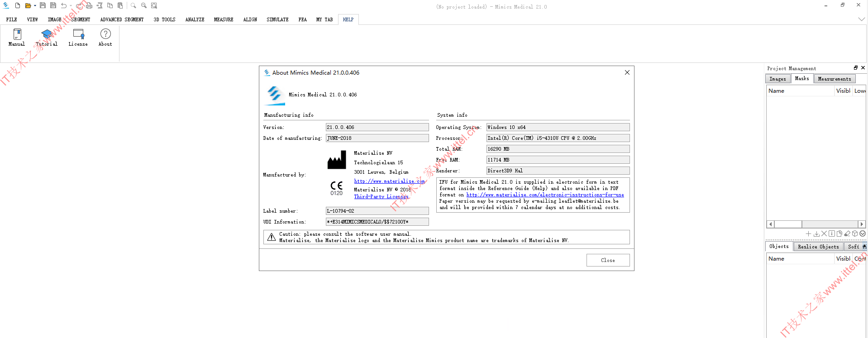Click the Import icon in quick toolbar

point(99,5)
